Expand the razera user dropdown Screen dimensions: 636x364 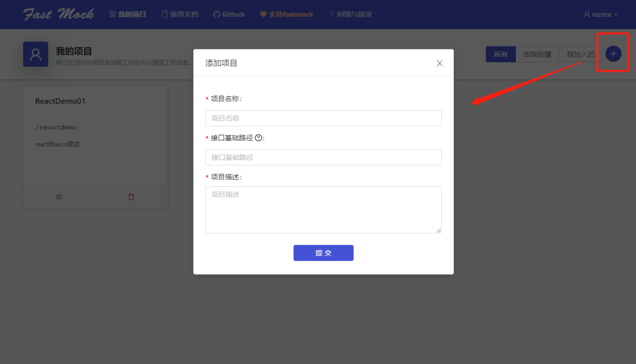601,14
